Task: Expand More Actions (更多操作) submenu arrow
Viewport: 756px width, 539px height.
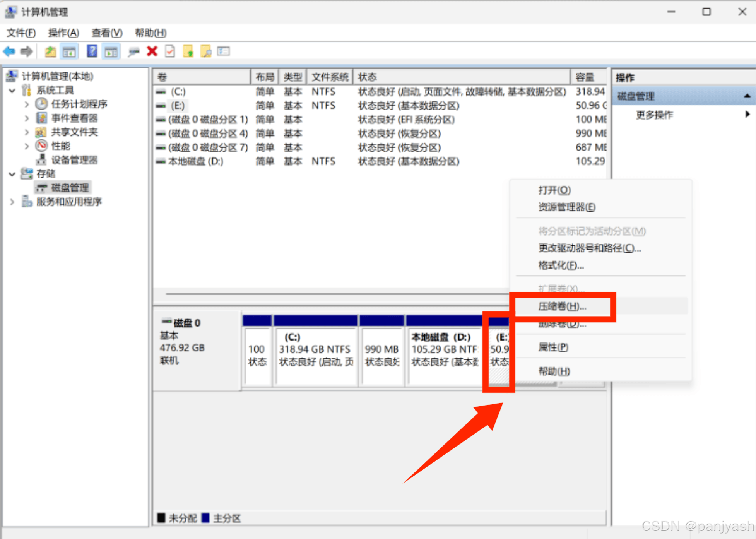Action: point(747,114)
